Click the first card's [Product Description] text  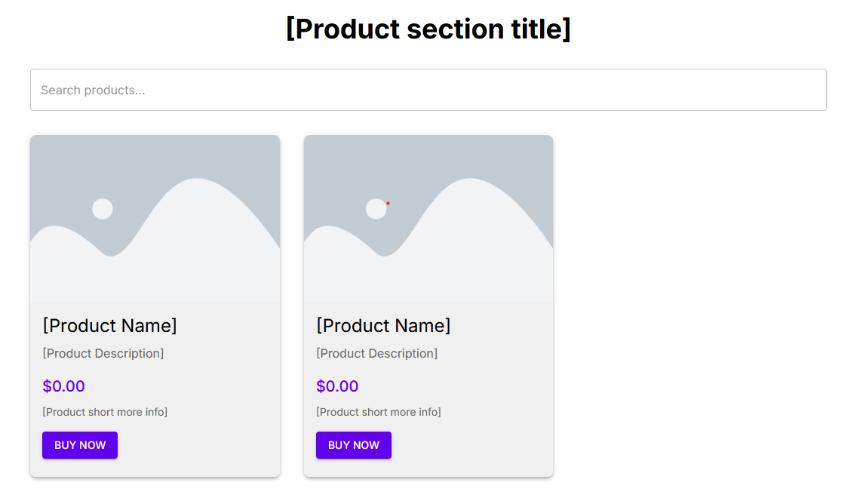point(103,353)
